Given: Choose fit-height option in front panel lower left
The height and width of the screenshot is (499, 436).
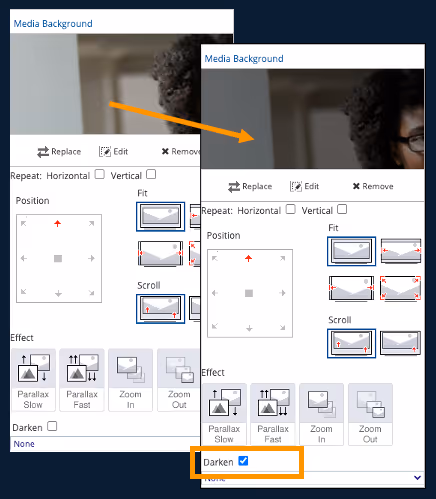Looking at the screenshot, I should [351, 289].
